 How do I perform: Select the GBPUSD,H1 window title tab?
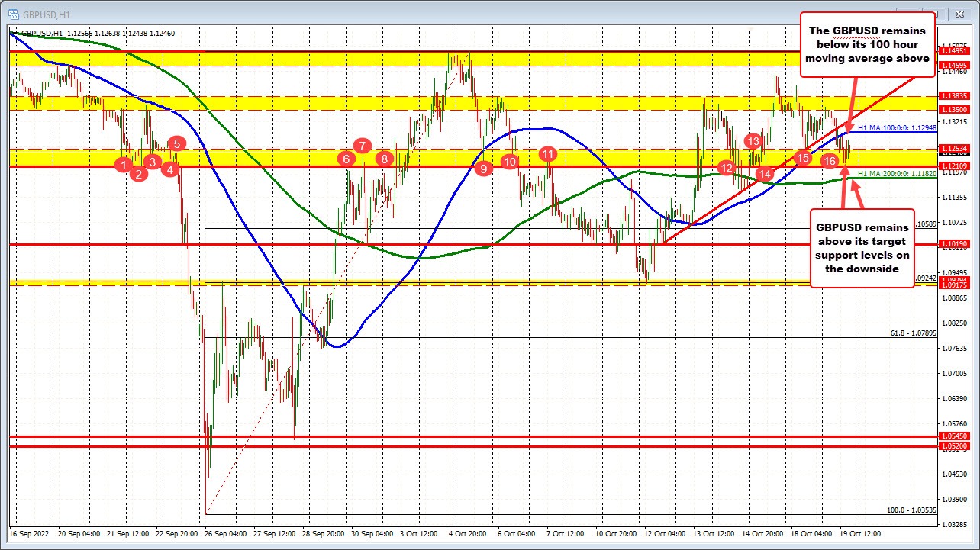pos(46,14)
